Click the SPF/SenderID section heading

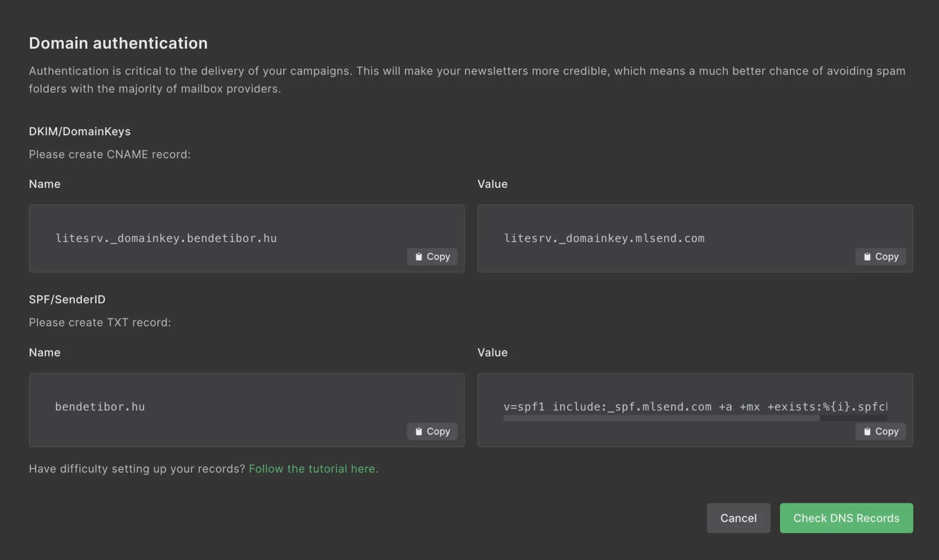click(67, 299)
